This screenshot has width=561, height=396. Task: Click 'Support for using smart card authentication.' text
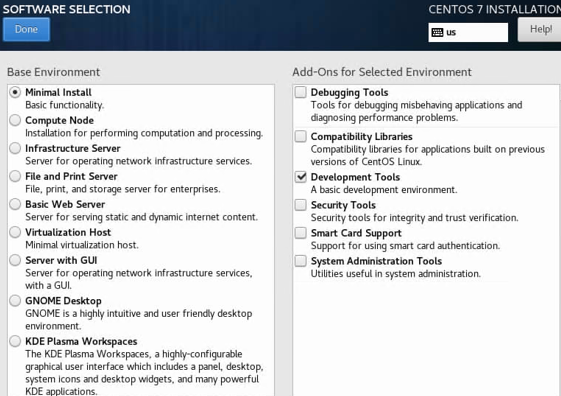[405, 246]
